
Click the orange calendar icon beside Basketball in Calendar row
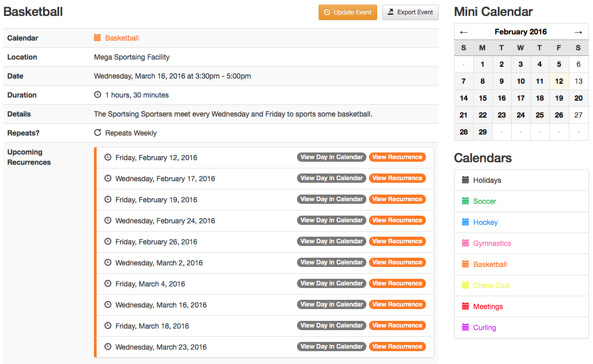(98, 38)
